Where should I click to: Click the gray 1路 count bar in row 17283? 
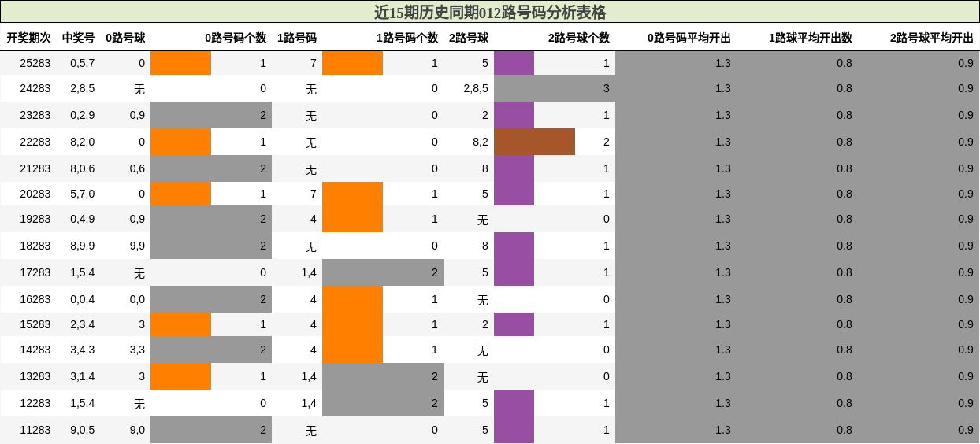pos(383,272)
